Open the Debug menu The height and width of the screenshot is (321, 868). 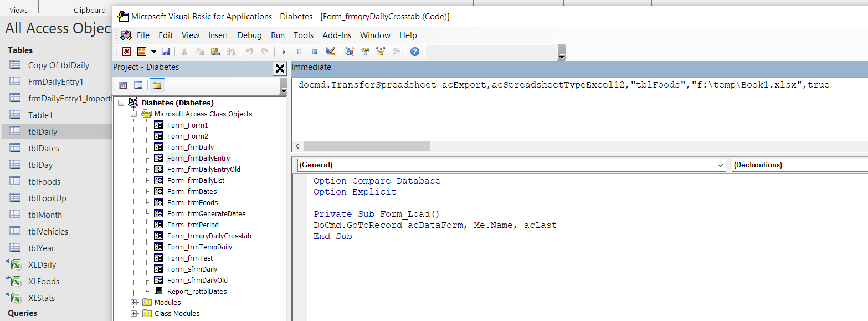249,35
